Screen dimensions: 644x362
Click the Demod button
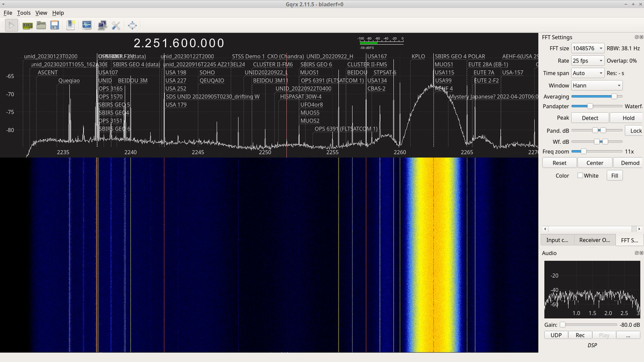pos(630,163)
